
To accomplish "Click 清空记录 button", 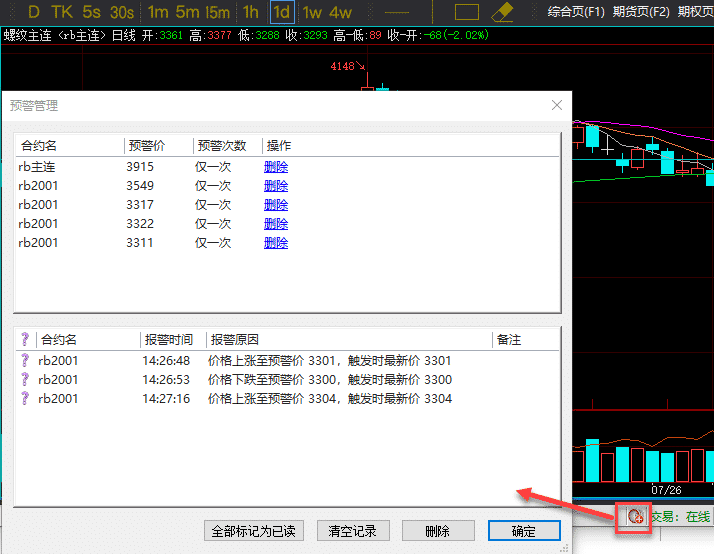I will tap(352, 531).
